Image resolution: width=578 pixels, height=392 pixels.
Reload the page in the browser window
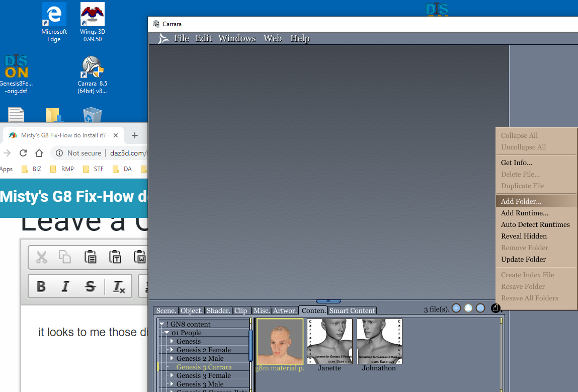pos(23,153)
